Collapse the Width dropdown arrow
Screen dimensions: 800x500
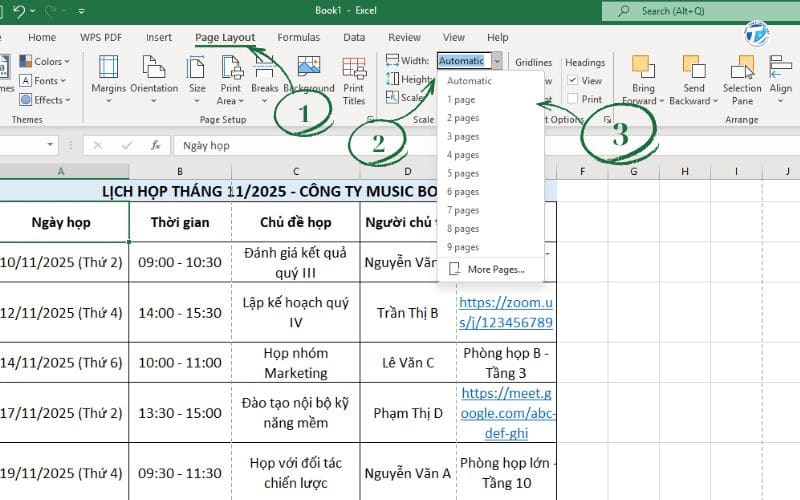(497, 61)
